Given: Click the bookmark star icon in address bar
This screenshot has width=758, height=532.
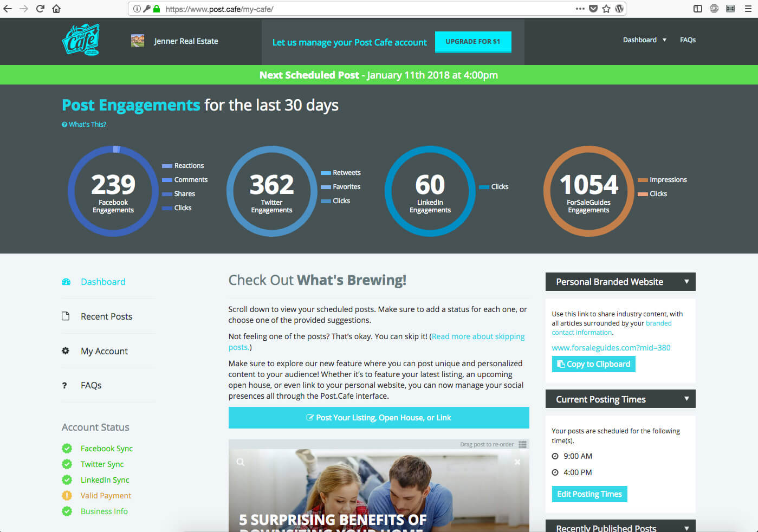Looking at the screenshot, I should (606, 9).
